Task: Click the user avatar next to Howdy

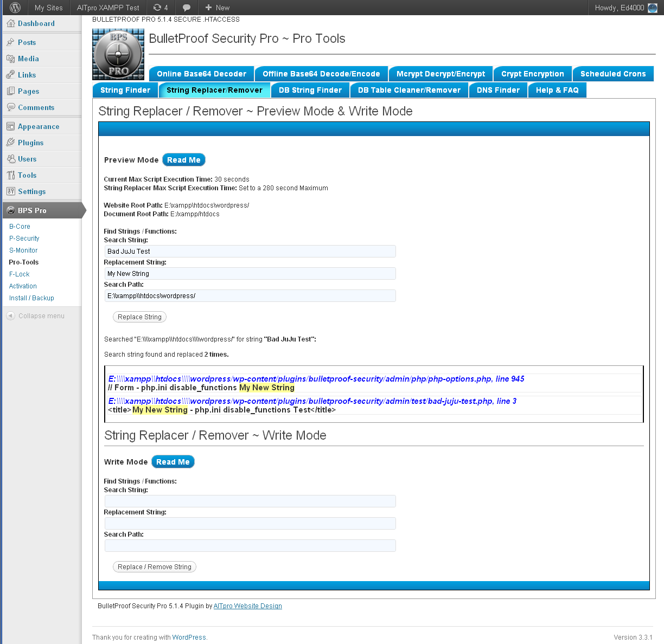Action: click(652, 8)
